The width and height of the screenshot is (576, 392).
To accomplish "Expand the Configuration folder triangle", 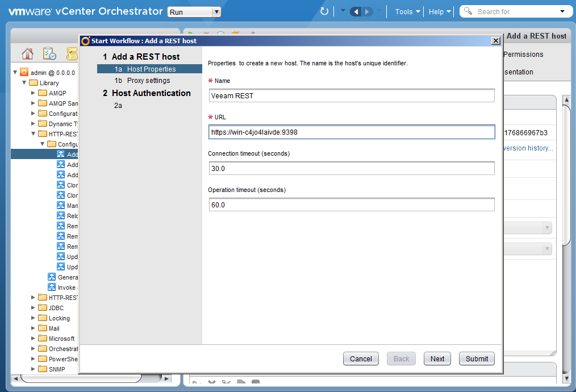I will (33, 114).
